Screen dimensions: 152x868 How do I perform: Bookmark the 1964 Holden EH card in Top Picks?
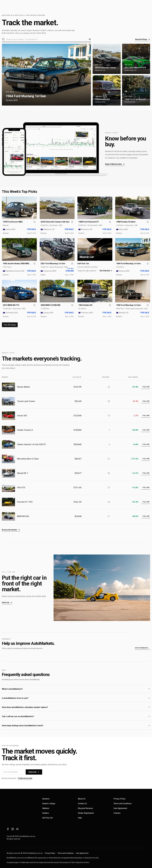point(110,305)
